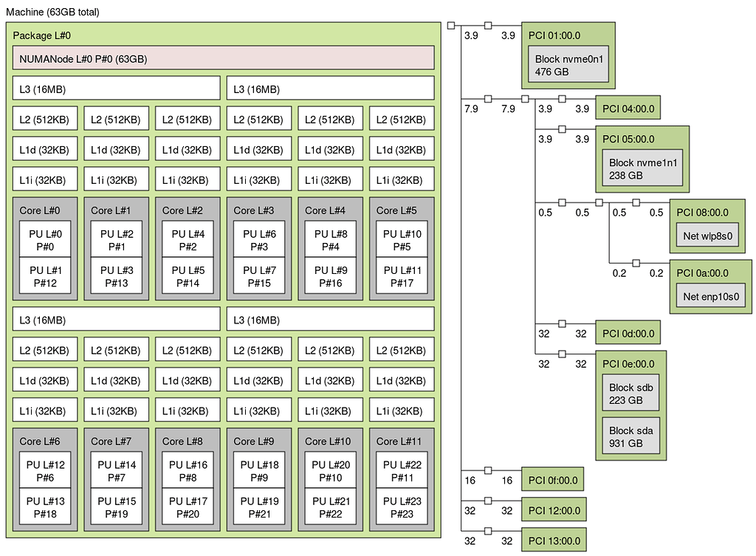Image resolution: width=756 pixels, height=556 pixels.
Task: Click the PCI 13:00.0 device box
Action: [x=553, y=540]
